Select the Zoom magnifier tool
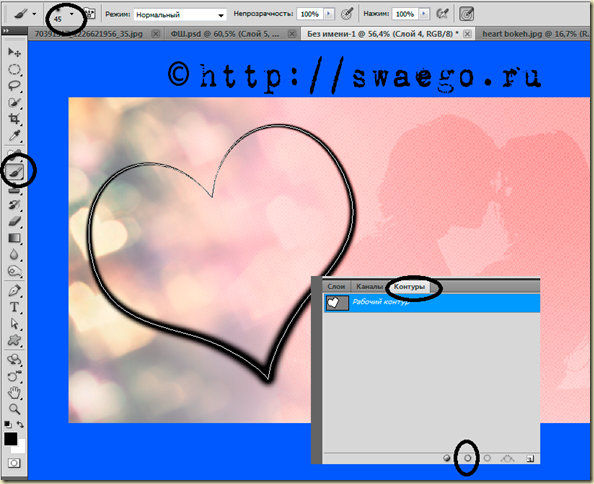 pyautogui.click(x=14, y=409)
